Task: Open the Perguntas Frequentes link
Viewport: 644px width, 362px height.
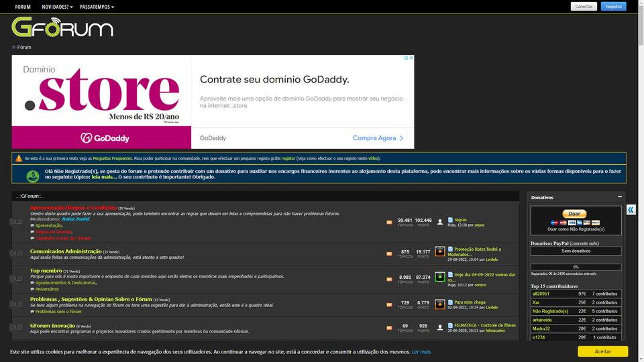Action: tap(113, 158)
